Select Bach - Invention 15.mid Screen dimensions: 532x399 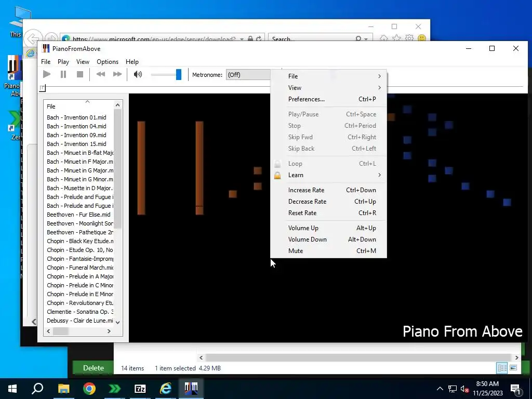click(76, 144)
